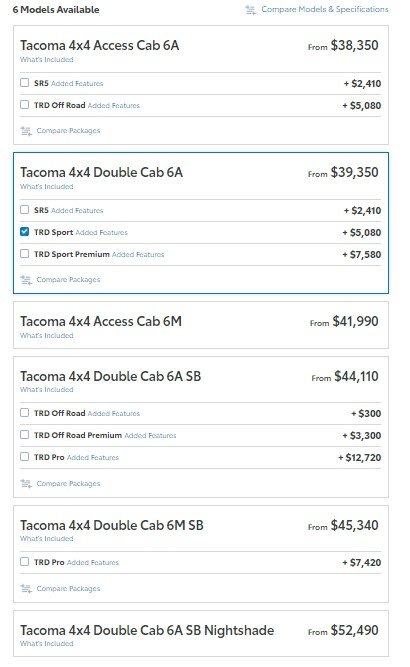Viewport: 410px width, 667px height.
Task: Tick TRD Off Road Premium checkbox
Action: (x=25, y=435)
